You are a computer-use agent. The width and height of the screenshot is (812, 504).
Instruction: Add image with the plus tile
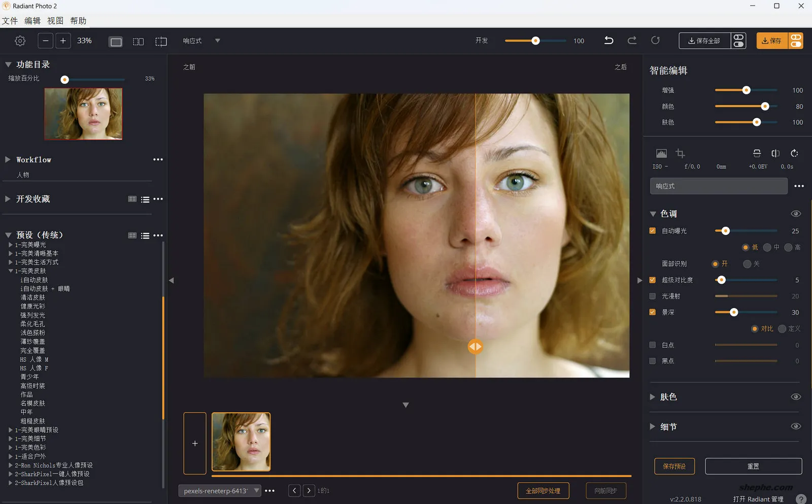(x=195, y=443)
